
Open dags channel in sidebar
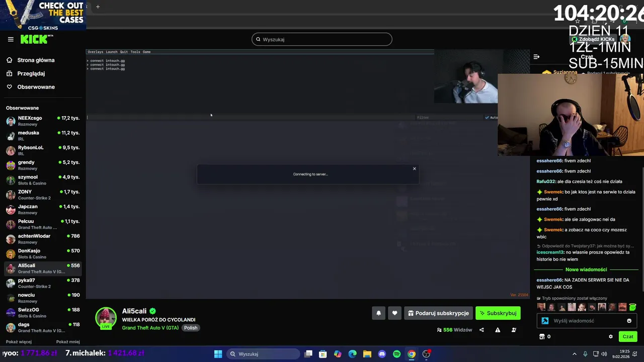(x=43, y=327)
